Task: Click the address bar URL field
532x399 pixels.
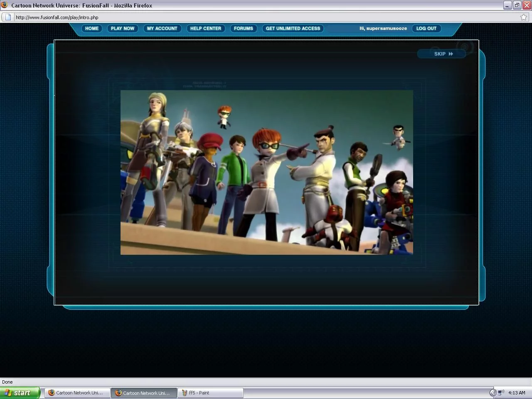Action: 266,17
